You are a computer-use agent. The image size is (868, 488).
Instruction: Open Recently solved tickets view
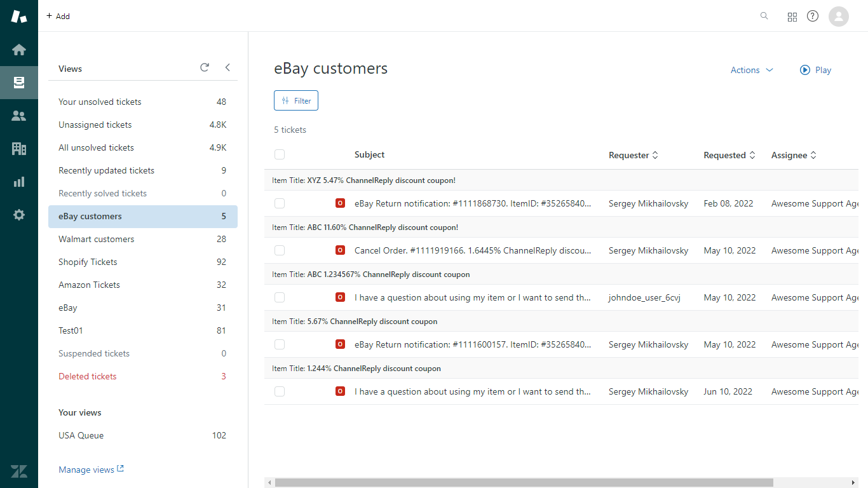pos(143,193)
